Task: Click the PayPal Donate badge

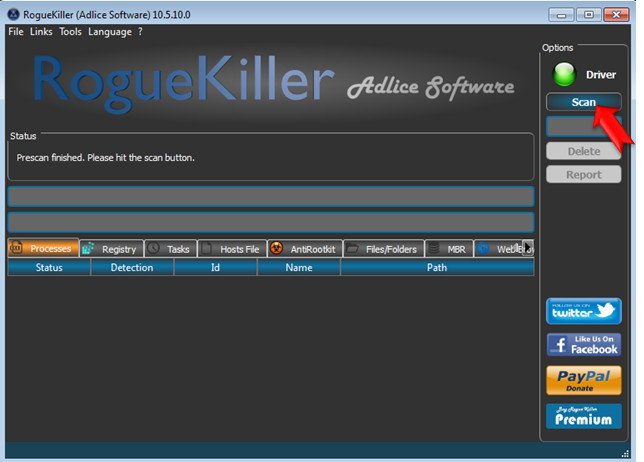Action: click(x=583, y=380)
